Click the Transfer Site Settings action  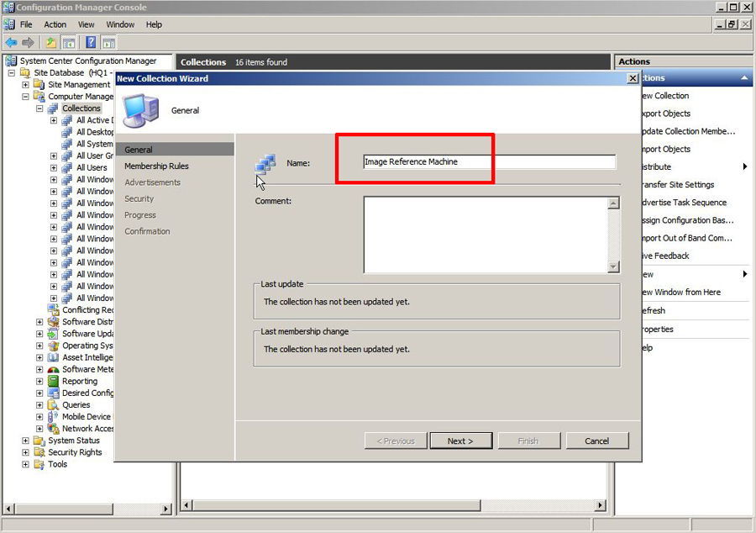click(678, 185)
